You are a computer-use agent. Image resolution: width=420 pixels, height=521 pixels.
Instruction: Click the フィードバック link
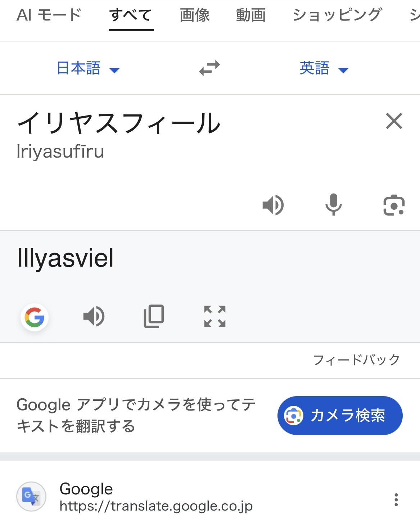point(356,360)
